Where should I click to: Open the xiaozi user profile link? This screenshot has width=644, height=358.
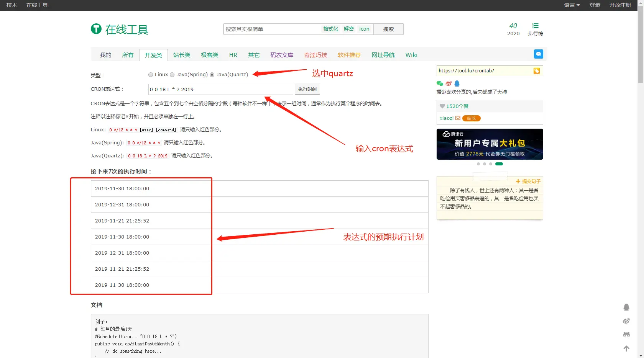coord(447,118)
